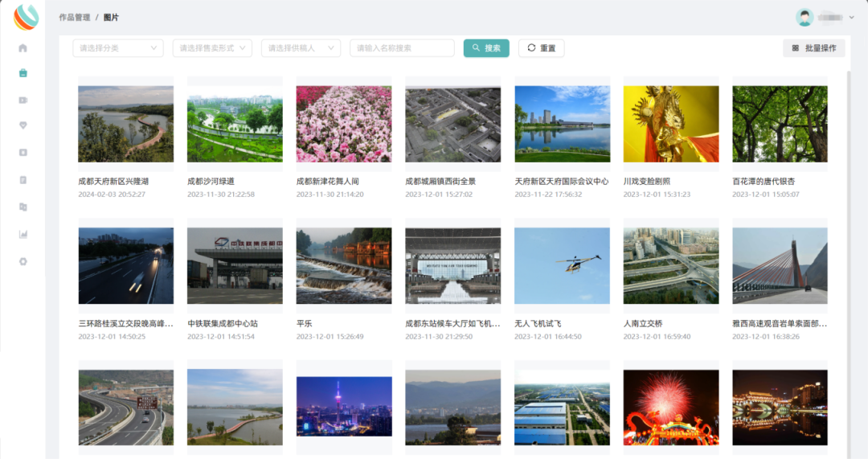868x459 pixels.
Task: Click the 重置 reset button
Action: click(541, 48)
